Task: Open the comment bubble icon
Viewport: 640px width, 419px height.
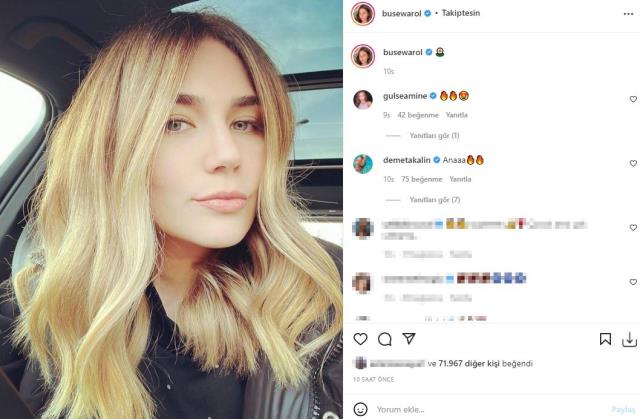Action: 384,339
